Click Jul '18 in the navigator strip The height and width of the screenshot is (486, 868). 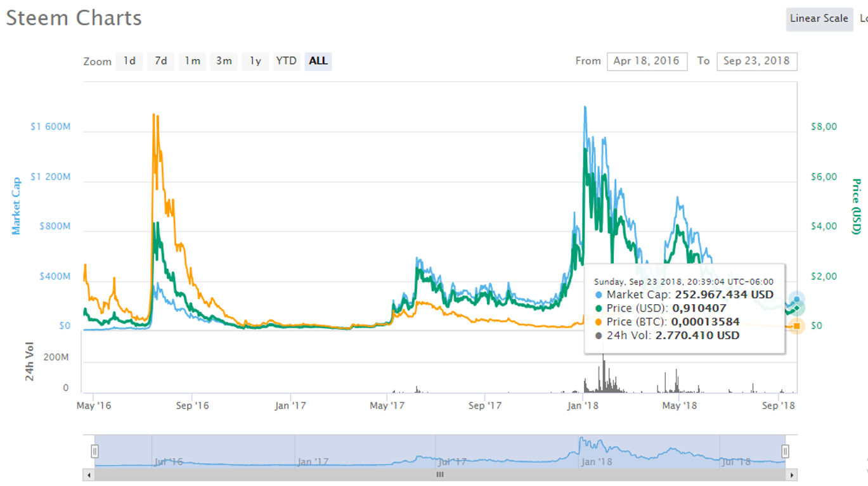tap(737, 462)
